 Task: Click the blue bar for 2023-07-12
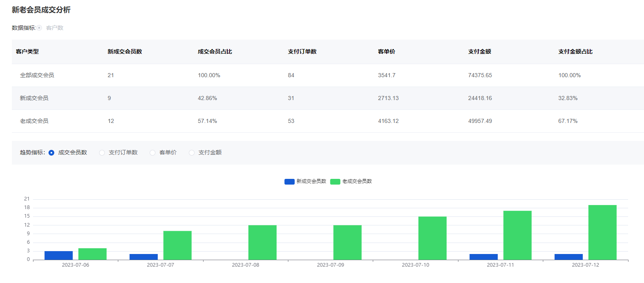tap(569, 257)
